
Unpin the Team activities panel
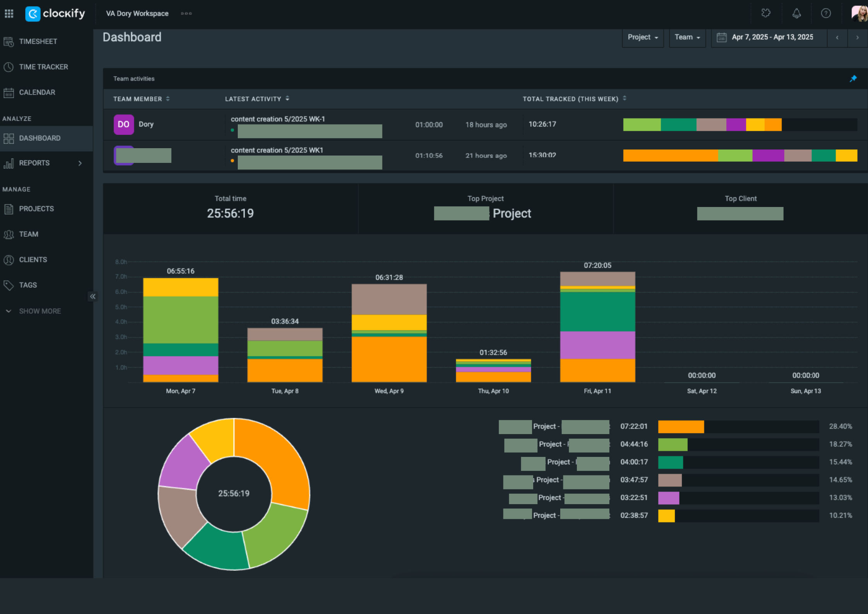click(x=853, y=79)
